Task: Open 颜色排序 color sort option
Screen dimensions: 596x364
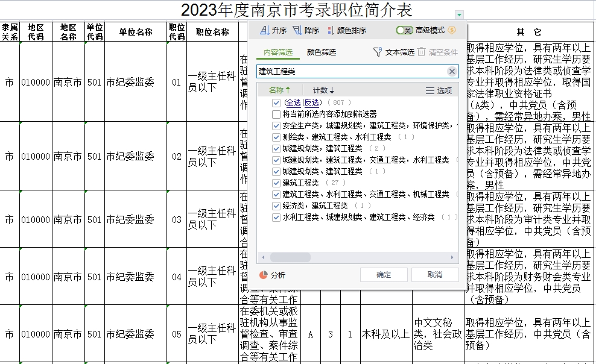Action: pos(347,30)
